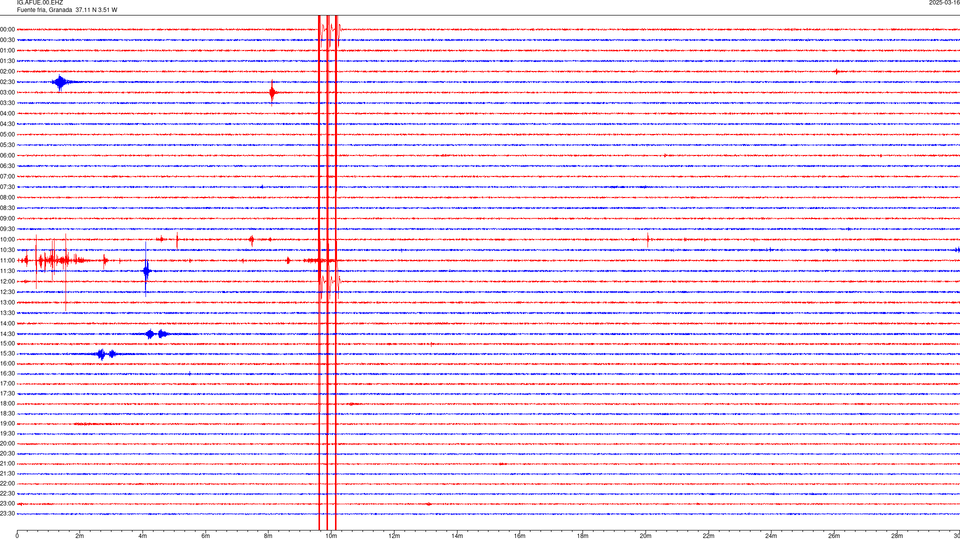
Task: Select the 03:00 time row label
Action: point(7,92)
